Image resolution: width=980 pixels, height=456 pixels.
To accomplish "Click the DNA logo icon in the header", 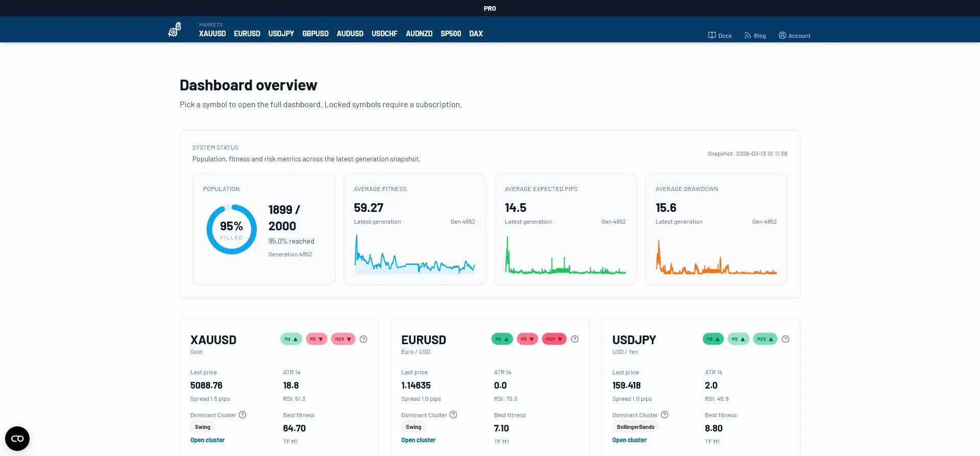I will [175, 30].
